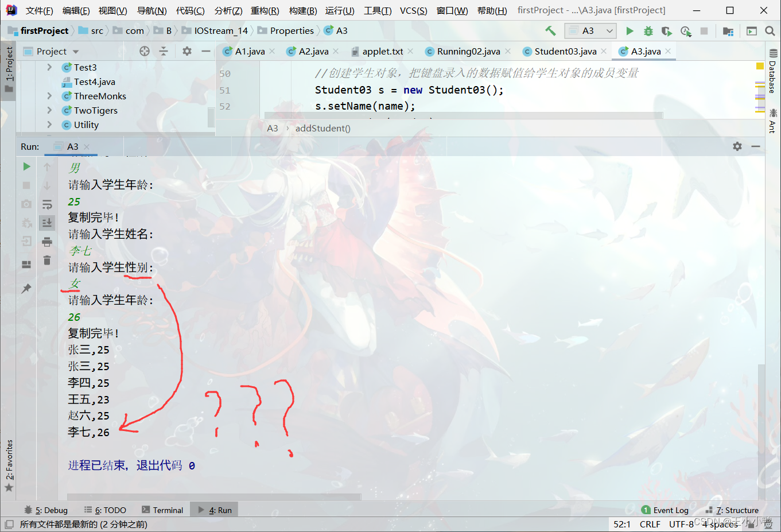This screenshot has width=781, height=532.
Task: Open Project panel settings gear
Action: tap(187, 51)
